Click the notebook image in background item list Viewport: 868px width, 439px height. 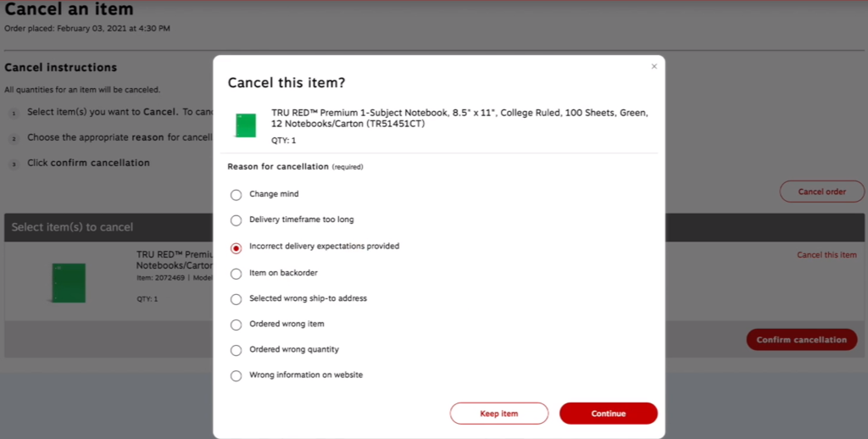coord(69,283)
